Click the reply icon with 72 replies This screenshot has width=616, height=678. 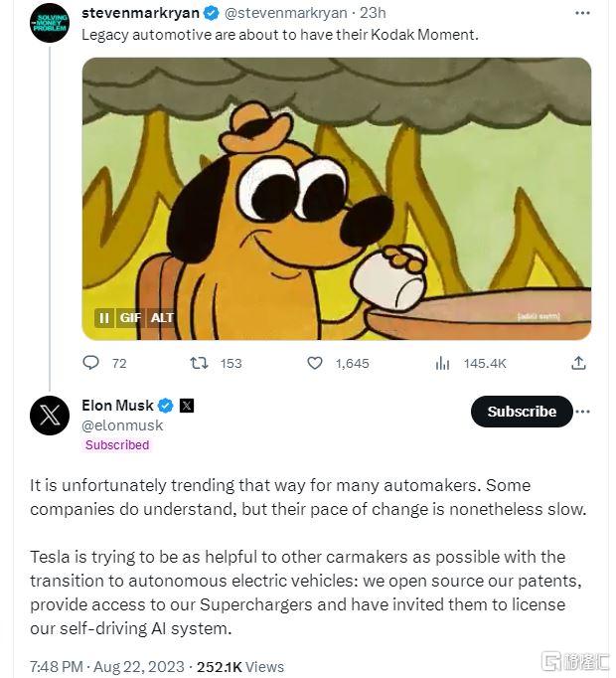coord(91,364)
